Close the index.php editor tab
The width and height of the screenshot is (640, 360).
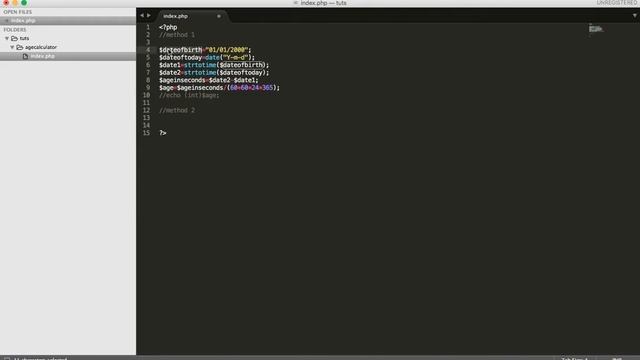pos(219,16)
